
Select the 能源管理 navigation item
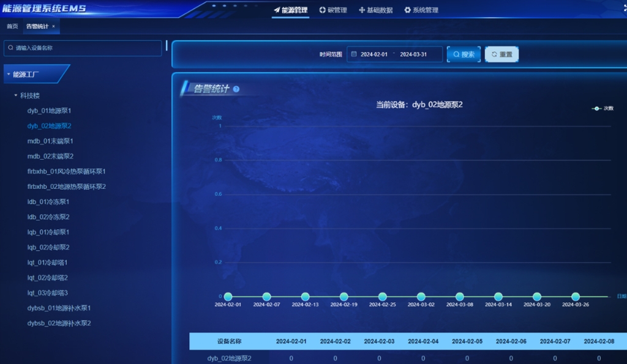pyautogui.click(x=290, y=10)
